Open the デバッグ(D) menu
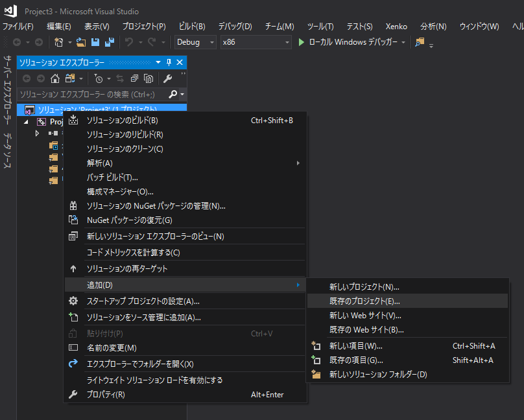This screenshot has width=524, height=420. coord(235,27)
